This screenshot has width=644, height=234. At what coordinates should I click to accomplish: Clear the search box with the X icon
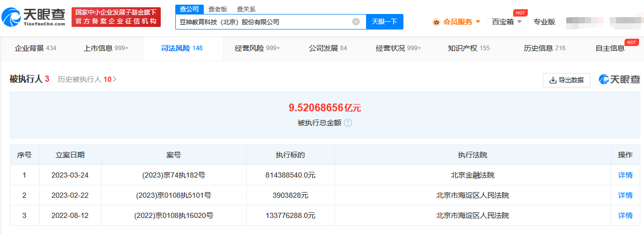(356, 22)
